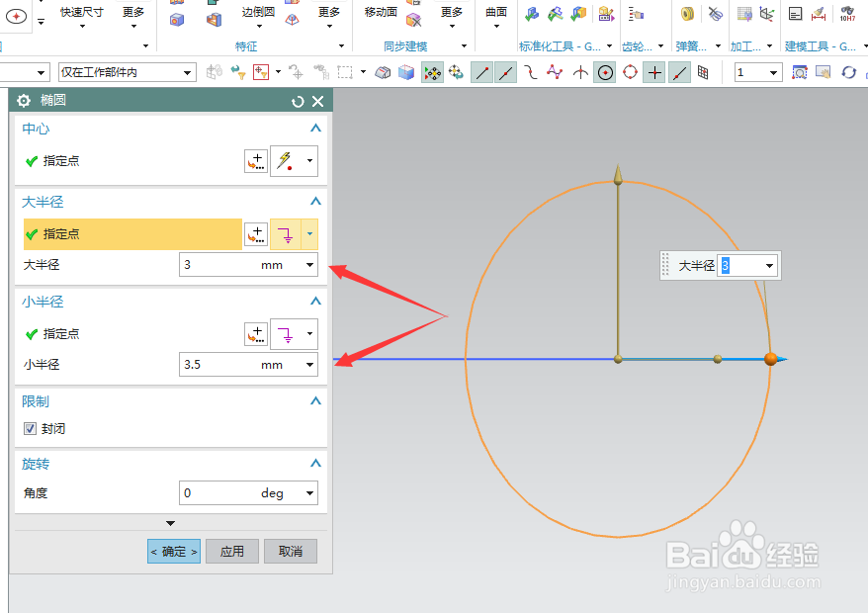Click the draft feature icon beside 边倒圆
The height and width of the screenshot is (613, 868).
pos(293,20)
